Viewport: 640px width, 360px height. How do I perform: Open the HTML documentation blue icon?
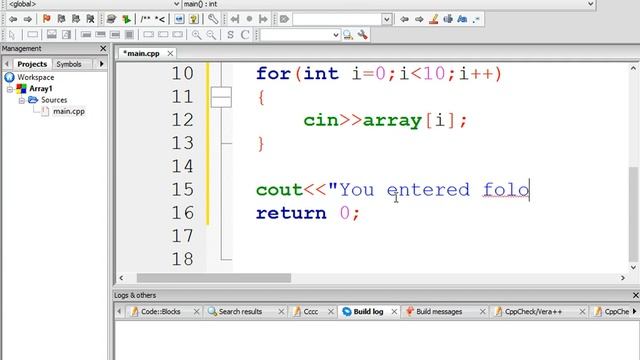(179, 19)
